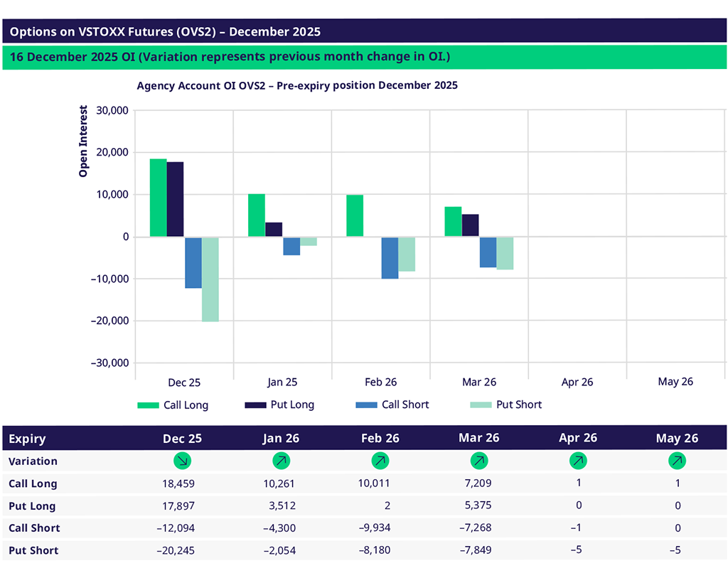Click the Dec 25 Put Short value −20,245
This screenshot has height=578, width=728.
coord(174,550)
